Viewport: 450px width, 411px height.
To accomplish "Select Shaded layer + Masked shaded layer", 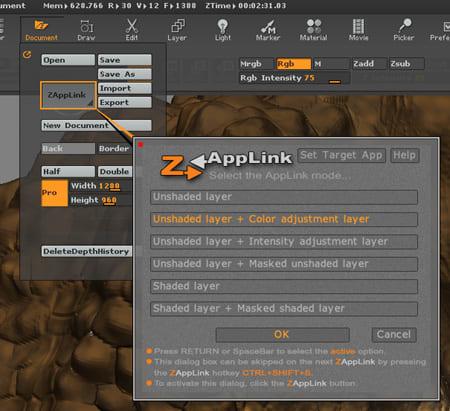I will click(x=284, y=309).
